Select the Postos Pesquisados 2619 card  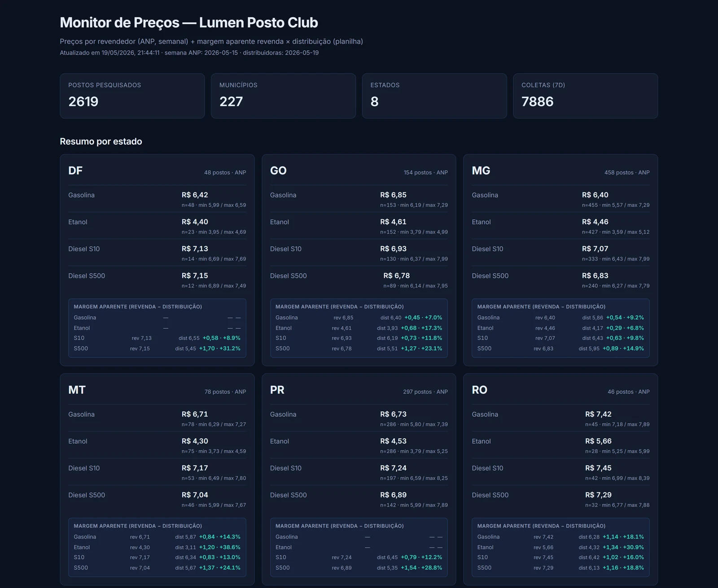point(132,96)
